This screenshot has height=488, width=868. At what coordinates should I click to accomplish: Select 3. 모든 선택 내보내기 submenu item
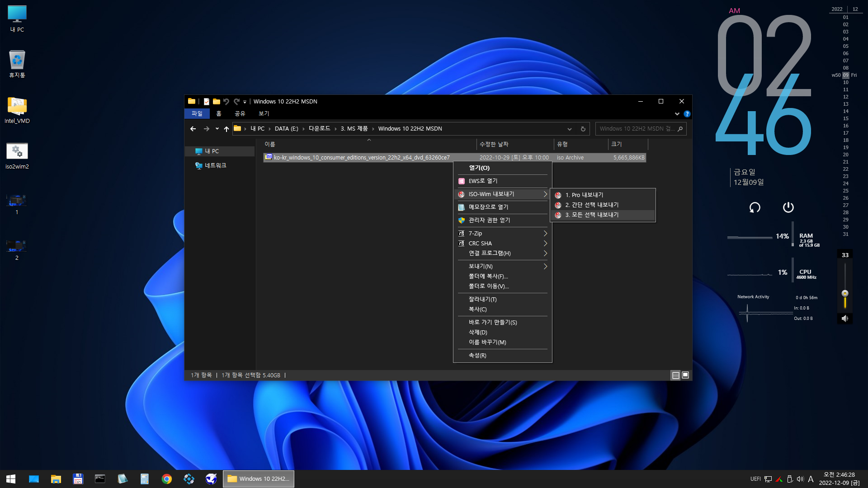[603, 215]
